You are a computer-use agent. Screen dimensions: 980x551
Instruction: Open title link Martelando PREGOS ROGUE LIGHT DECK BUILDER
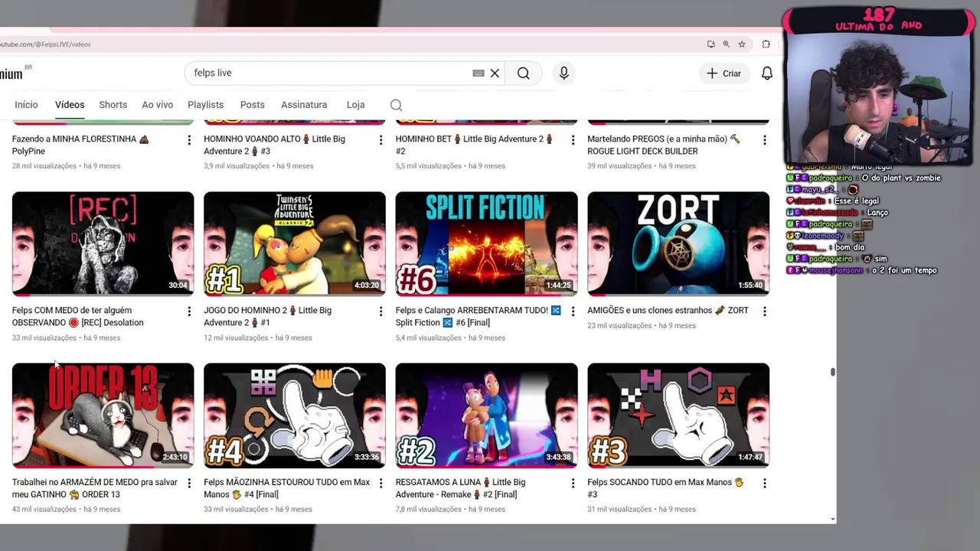pyautogui.click(x=664, y=145)
